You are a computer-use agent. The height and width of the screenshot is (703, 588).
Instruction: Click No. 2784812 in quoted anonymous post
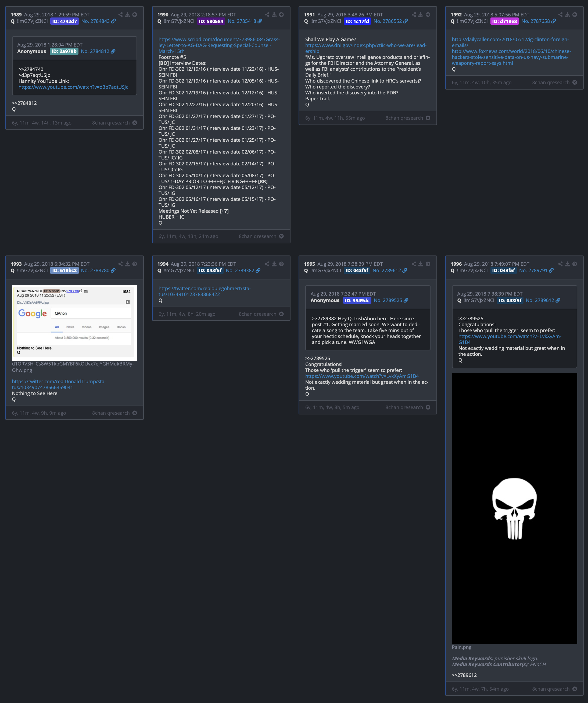[95, 51]
